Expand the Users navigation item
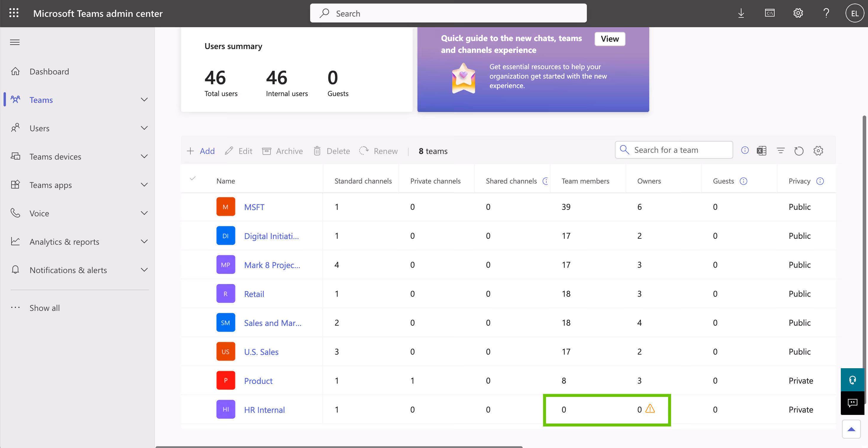 [x=144, y=128]
